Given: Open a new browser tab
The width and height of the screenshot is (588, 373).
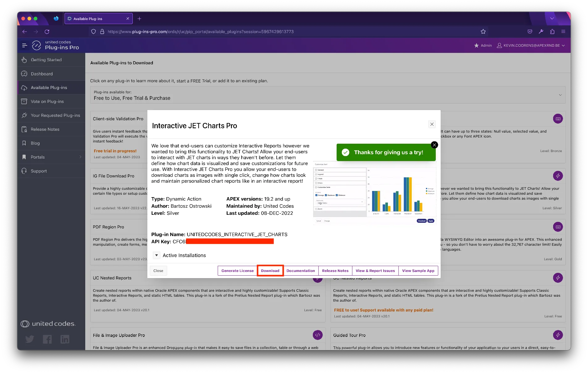Looking at the screenshot, I should [x=139, y=19].
